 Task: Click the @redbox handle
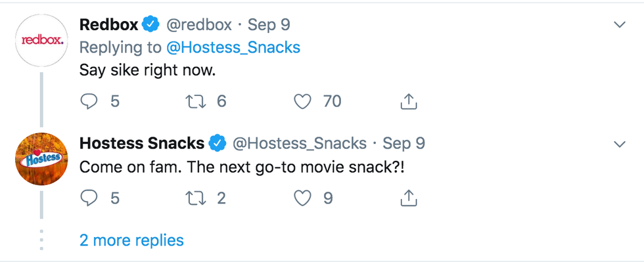(x=198, y=25)
